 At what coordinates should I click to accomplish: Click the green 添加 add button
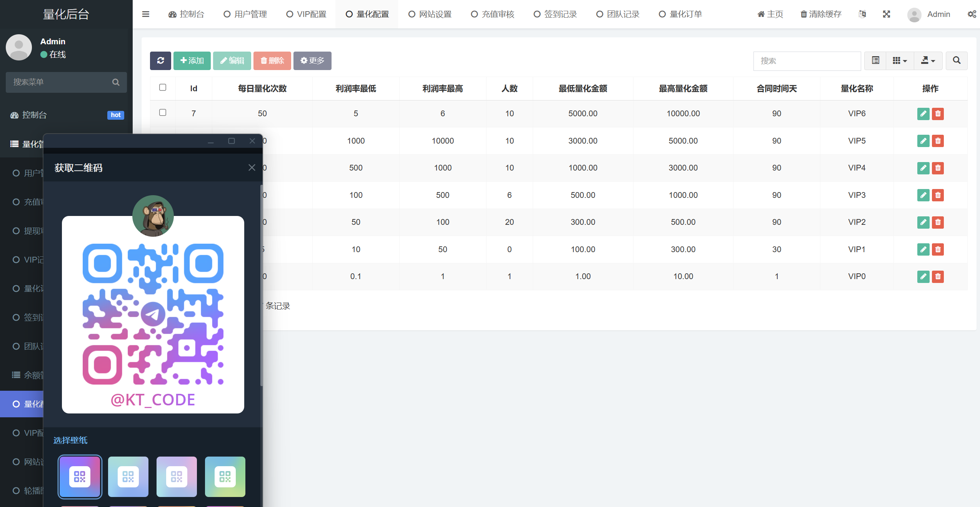click(x=192, y=60)
